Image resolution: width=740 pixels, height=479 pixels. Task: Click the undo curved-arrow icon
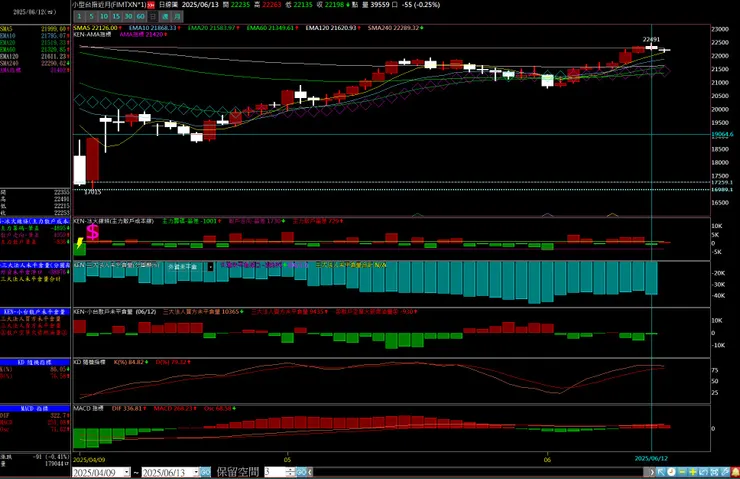[x=703, y=472]
